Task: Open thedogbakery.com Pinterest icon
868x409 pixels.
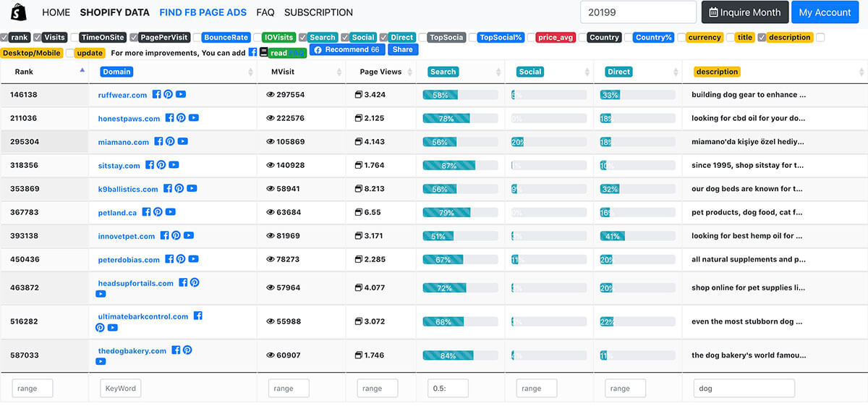Action: (x=187, y=350)
